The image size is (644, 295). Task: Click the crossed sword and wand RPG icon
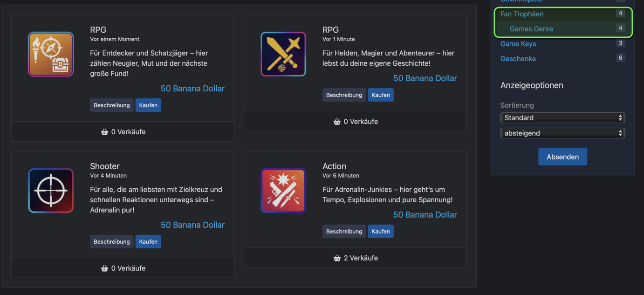tap(283, 54)
